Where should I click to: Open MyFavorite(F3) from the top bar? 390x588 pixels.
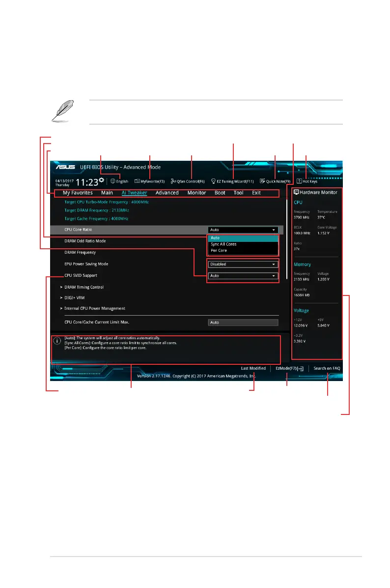point(138,181)
